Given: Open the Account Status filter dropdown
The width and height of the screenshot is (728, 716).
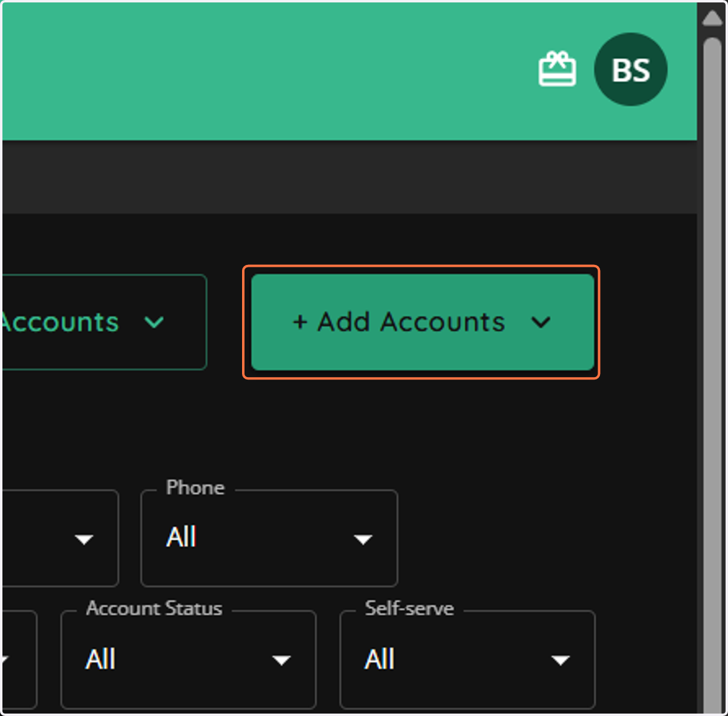Looking at the screenshot, I should [189, 660].
